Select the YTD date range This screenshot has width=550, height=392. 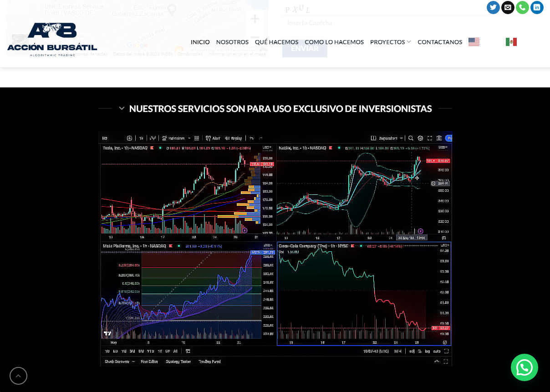pyautogui.click(x=151, y=351)
